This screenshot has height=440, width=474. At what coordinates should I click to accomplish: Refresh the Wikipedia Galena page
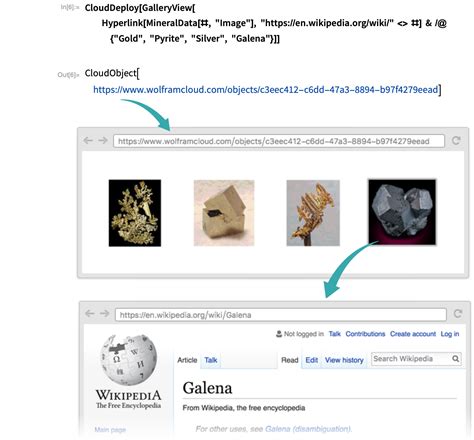coord(458,314)
